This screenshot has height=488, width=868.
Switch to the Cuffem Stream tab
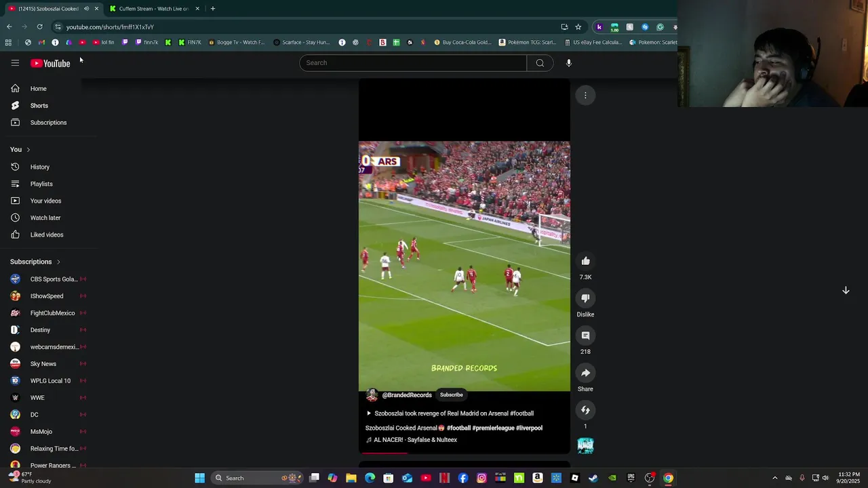(x=153, y=9)
